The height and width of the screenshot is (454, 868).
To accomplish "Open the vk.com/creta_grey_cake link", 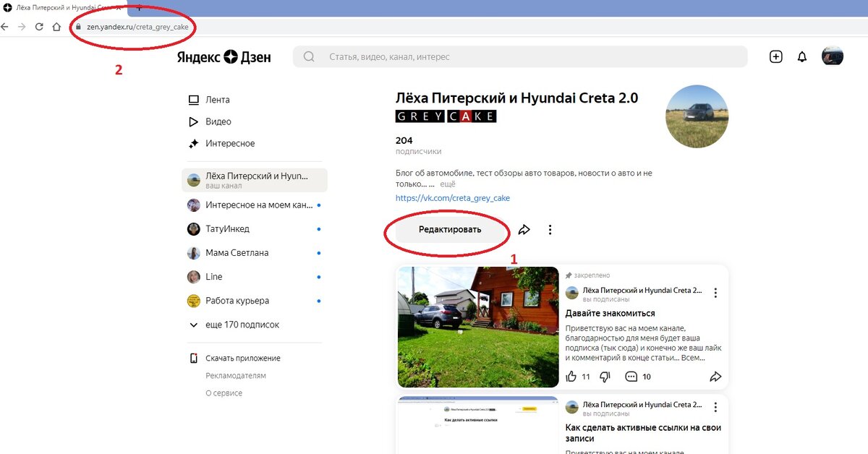I will coord(453,197).
